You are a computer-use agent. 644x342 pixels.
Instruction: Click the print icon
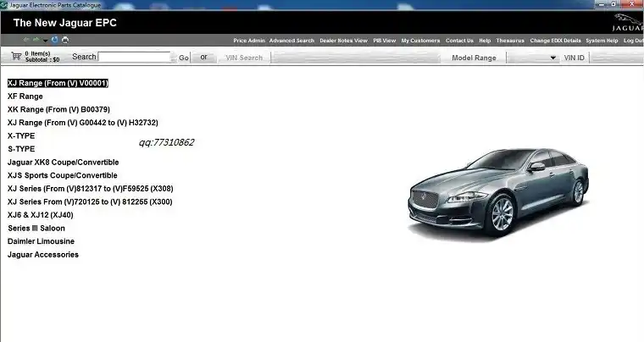[x=65, y=40]
